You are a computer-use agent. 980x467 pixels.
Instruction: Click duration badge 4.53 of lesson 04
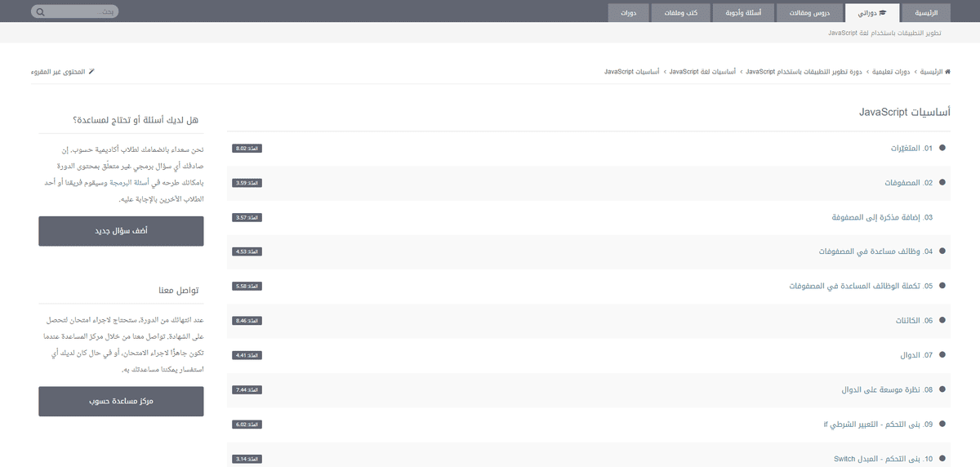pos(247,251)
